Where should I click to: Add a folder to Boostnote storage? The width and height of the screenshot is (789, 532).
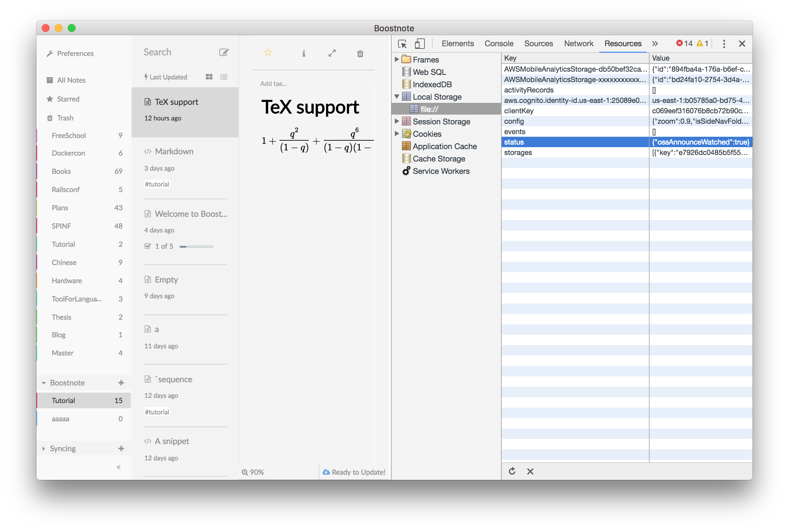[121, 383]
